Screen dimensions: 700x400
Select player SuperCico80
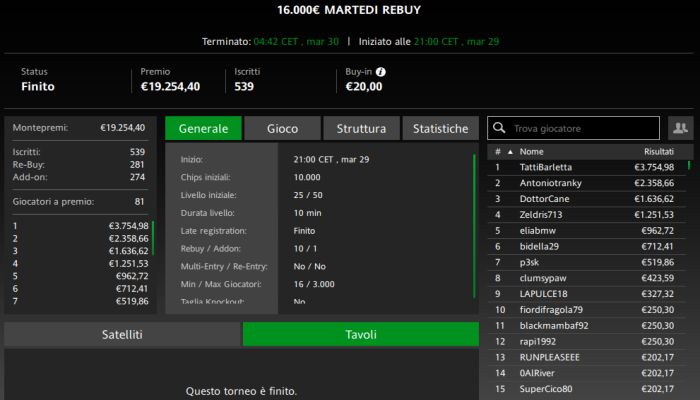(x=587, y=389)
